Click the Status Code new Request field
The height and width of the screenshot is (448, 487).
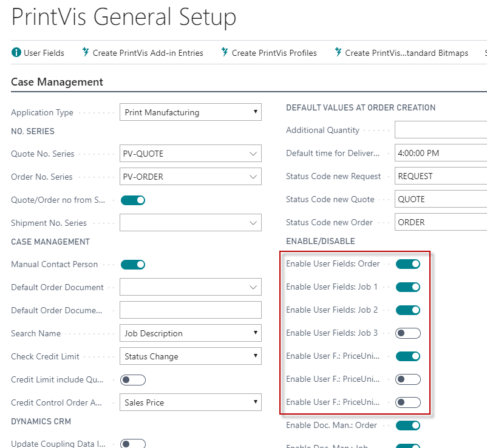[x=441, y=176]
